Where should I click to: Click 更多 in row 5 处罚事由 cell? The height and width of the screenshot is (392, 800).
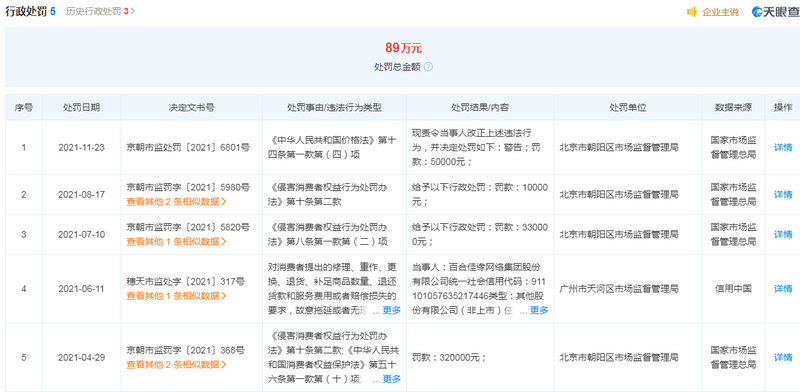tap(392, 379)
